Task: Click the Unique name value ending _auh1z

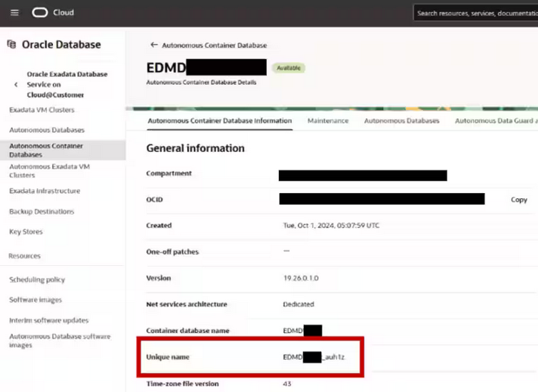Action: 314,357
